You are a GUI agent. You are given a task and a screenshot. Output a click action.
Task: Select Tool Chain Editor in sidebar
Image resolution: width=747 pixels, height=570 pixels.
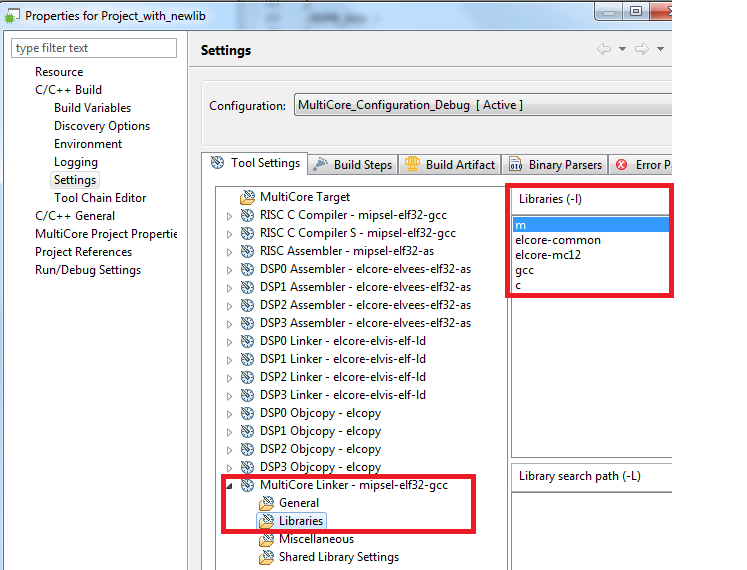click(100, 198)
